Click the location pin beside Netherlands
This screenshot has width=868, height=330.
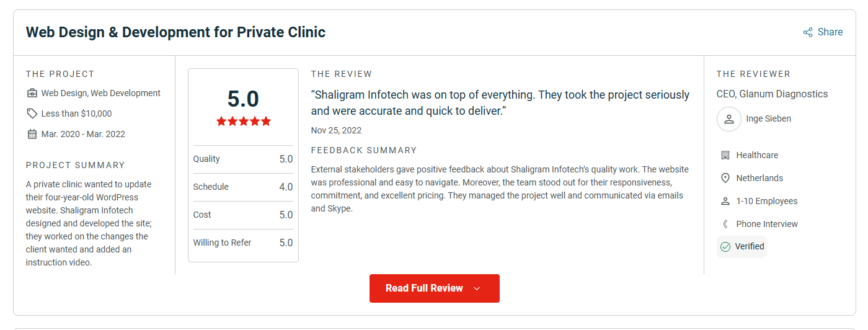click(725, 178)
